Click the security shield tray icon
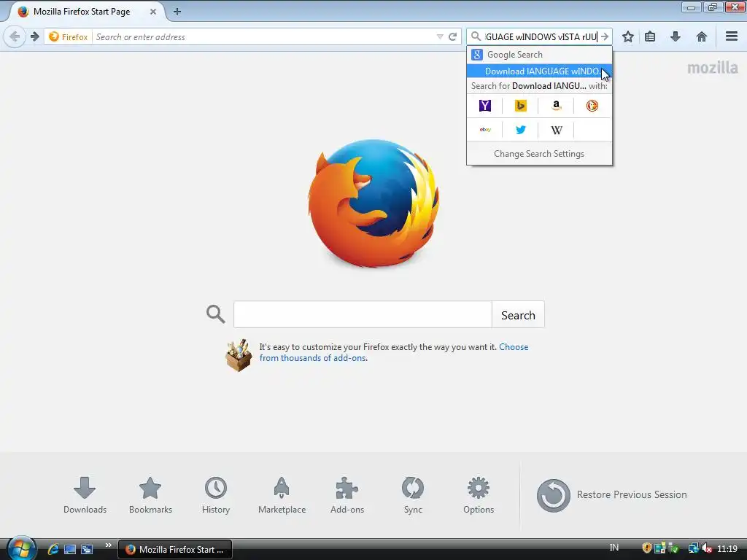The image size is (747, 560). click(x=646, y=548)
